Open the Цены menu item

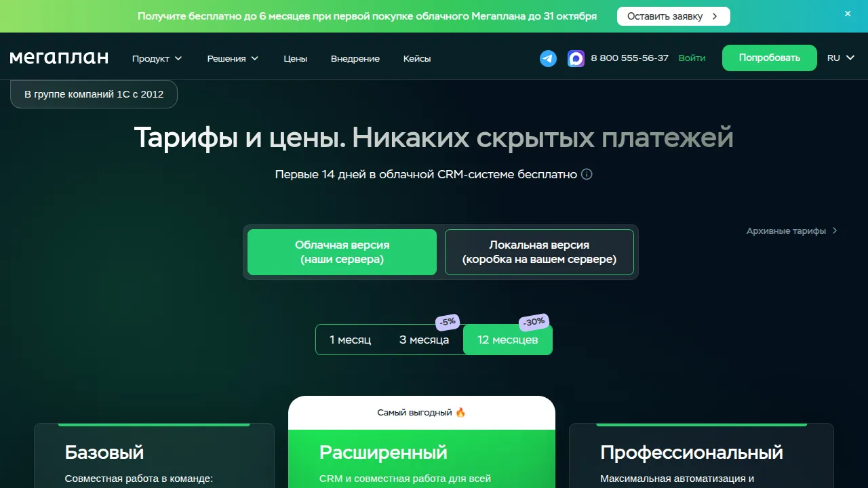pyautogui.click(x=296, y=58)
